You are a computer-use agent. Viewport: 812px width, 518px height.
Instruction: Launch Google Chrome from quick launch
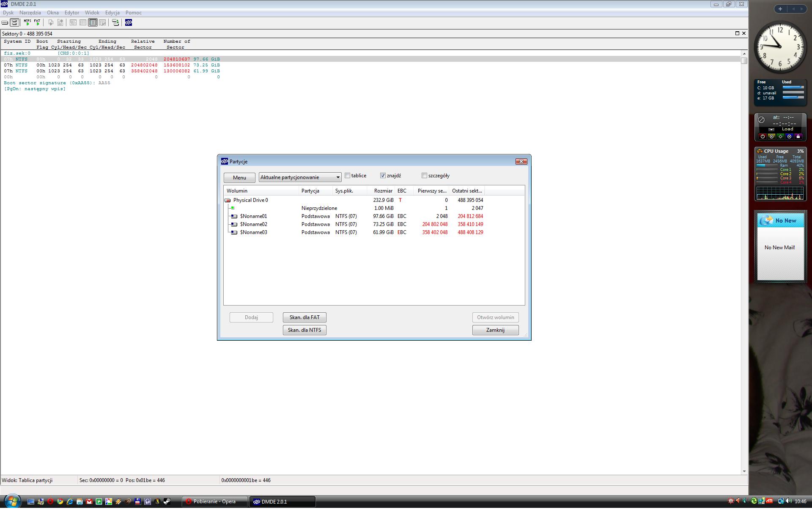point(60,502)
